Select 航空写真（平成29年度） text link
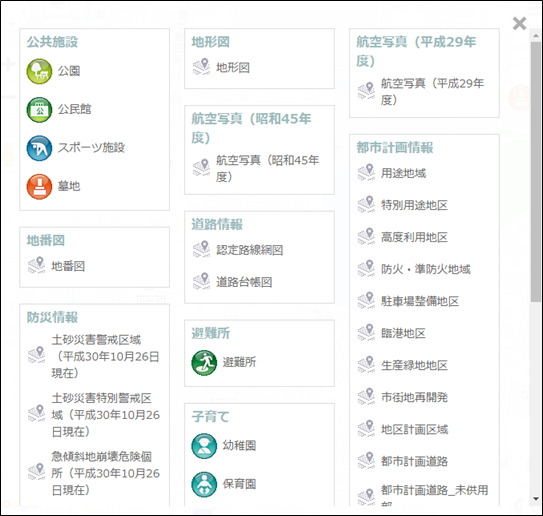 pyautogui.click(x=433, y=91)
